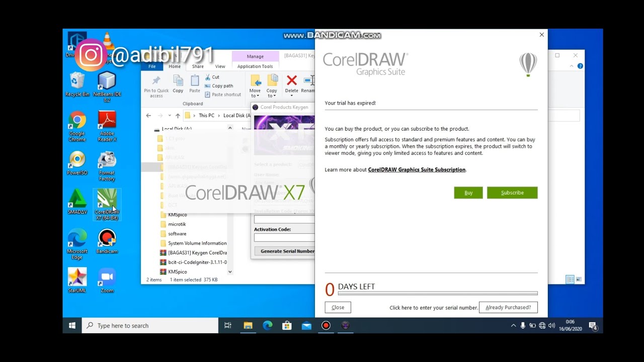Image resolution: width=644 pixels, height=362 pixels.
Task: Open the CorelDRAW Graphics Suite Subscription link
Action: click(416, 169)
